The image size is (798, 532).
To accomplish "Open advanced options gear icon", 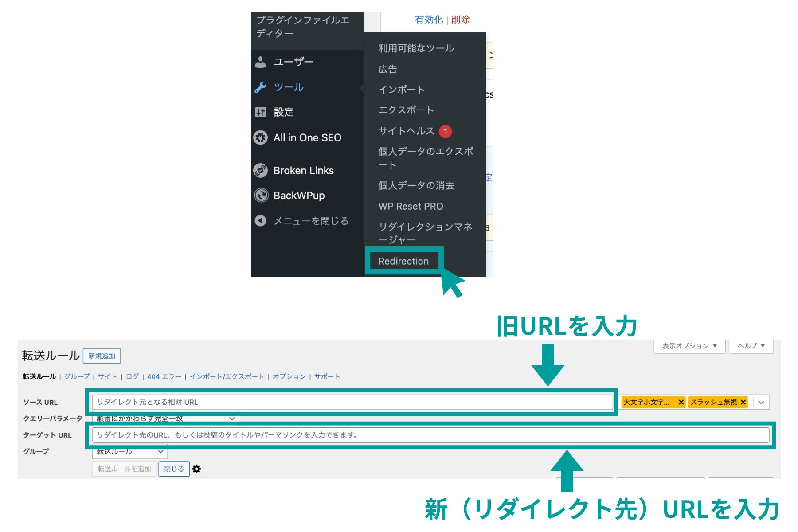I will click(x=197, y=469).
